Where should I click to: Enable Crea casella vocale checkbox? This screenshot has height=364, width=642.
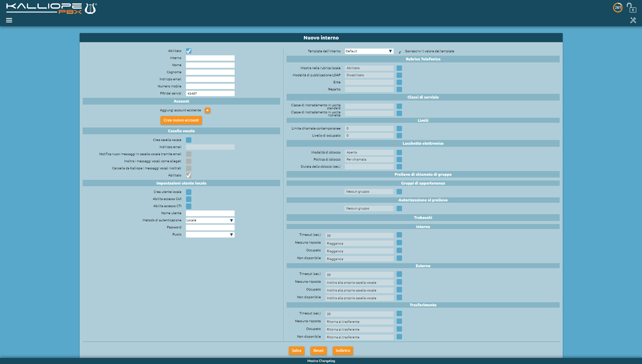189,140
